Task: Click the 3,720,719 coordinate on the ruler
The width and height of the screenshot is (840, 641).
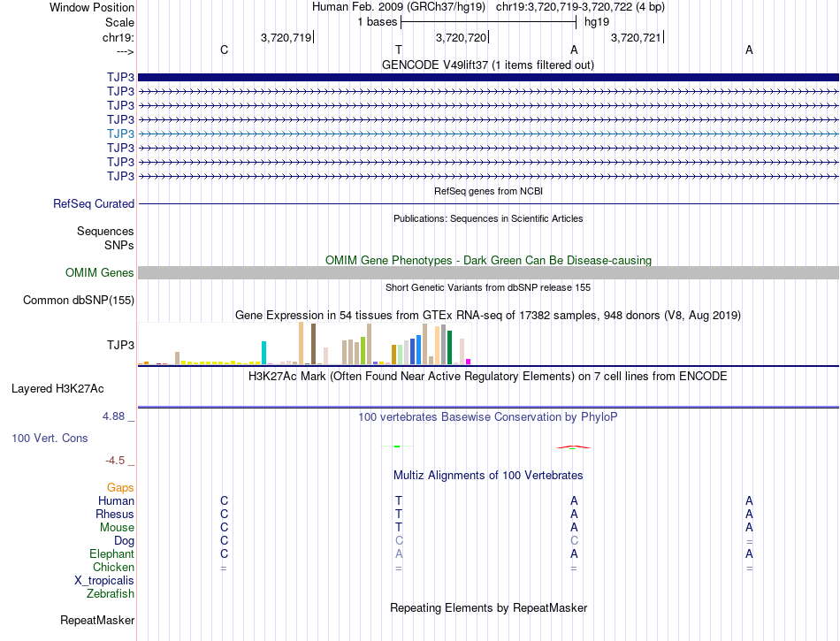Action: tap(286, 37)
